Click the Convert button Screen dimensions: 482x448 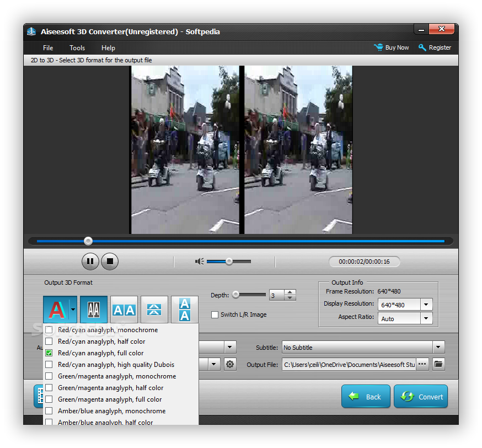[x=421, y=396]
